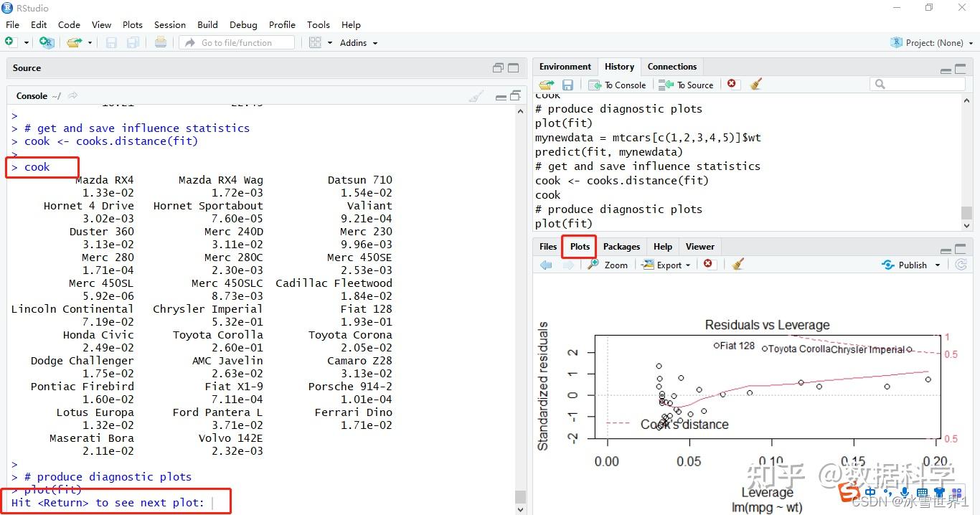980x515 pixels.
Task: Switch to the History tab
Action: pos(619,67)
